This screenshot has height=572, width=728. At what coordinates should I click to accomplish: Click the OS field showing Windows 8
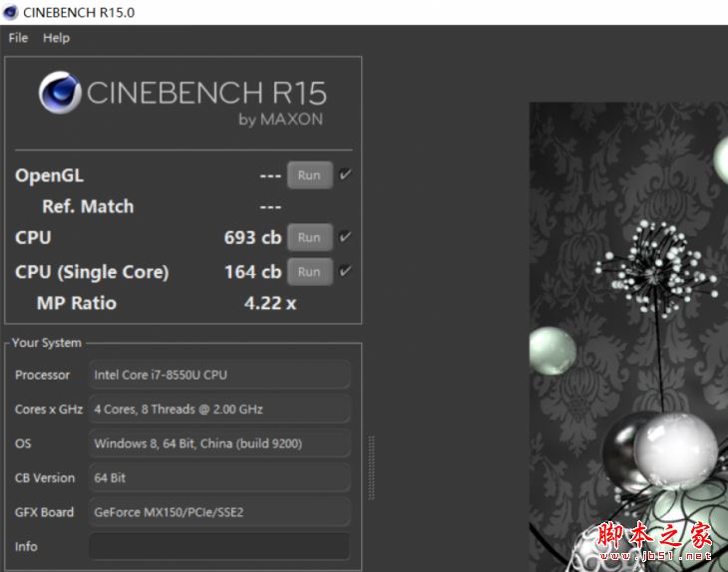(x=219, y=443)
